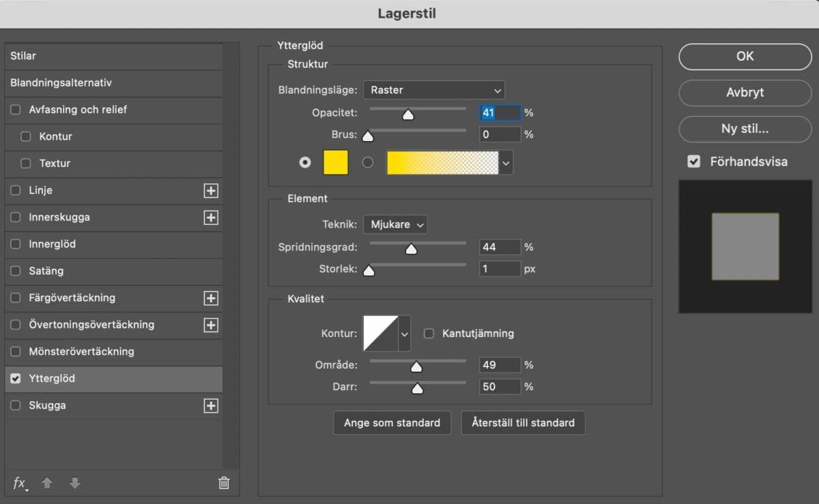
Task: Enable the Linje effect checkbox
Action: coord(16,190)
